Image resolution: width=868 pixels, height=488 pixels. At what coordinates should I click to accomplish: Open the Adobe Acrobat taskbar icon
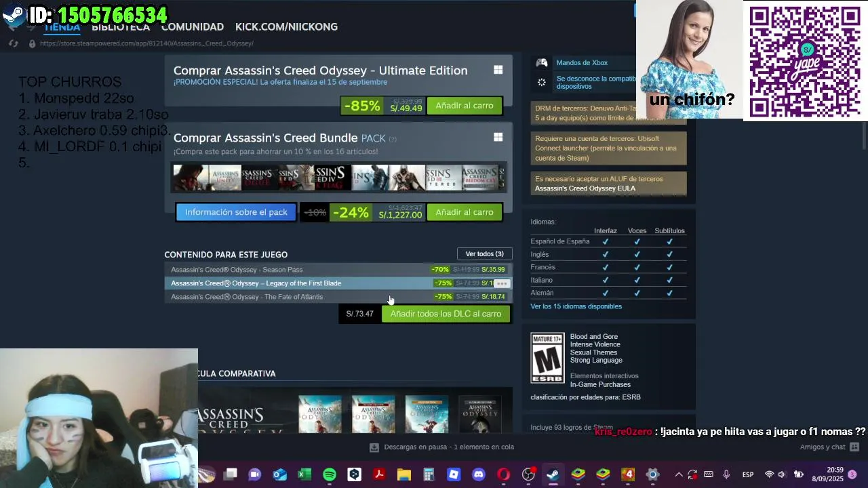[379, 474]
